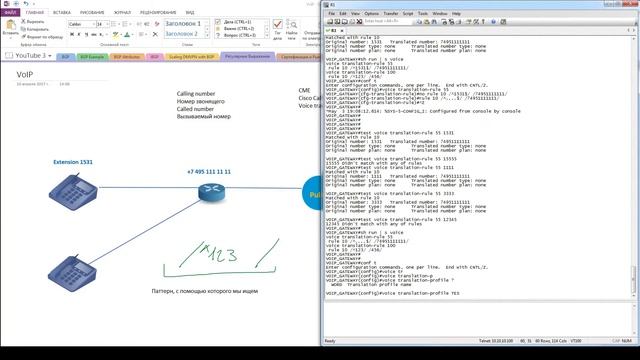The height and width of the screenshot is (360, 640).
Task: Open the BGP Attributes section tab
Action: [127, 57]
